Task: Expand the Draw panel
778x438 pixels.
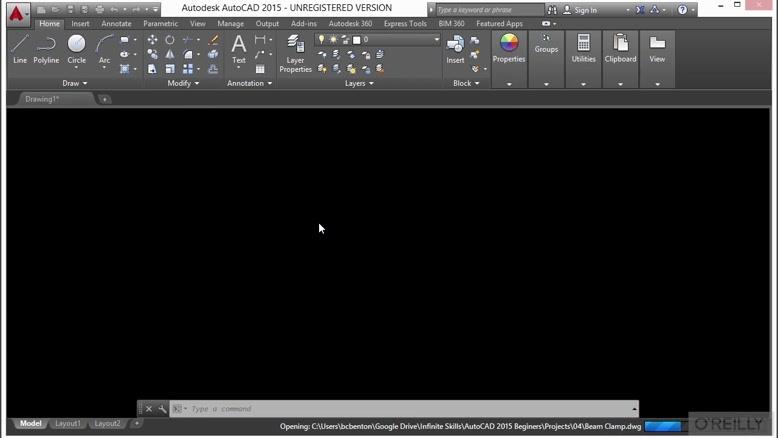Action: click(74, 83)
